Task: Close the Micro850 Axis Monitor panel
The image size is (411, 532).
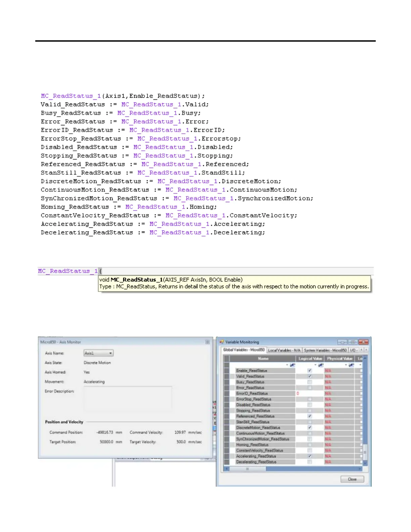Action: click(x=208, y=342)
